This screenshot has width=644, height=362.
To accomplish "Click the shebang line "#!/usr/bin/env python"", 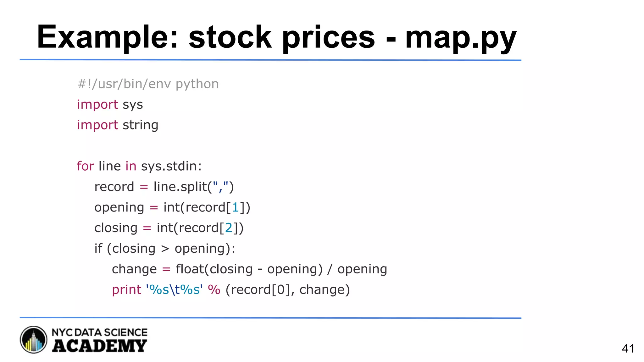I will [x=148, y=84].
